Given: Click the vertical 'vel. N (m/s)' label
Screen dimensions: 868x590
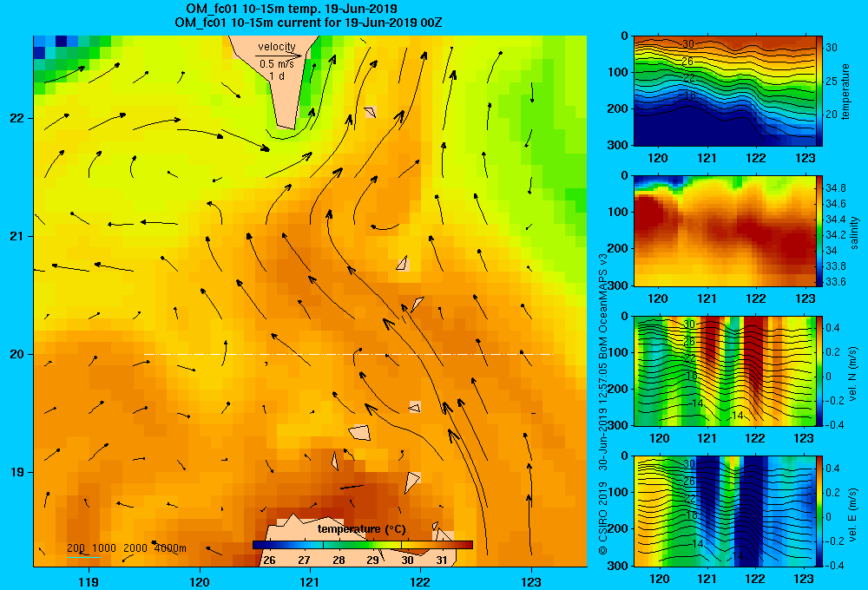Looking at the screenshot, I should coord(852,374).
